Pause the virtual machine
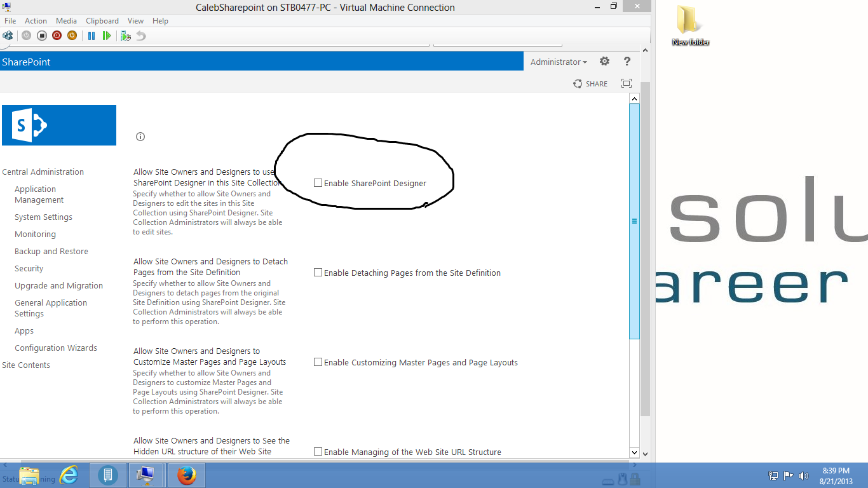Image resolution: width=868 pixels, height=488 pixels. pos(92,36)
